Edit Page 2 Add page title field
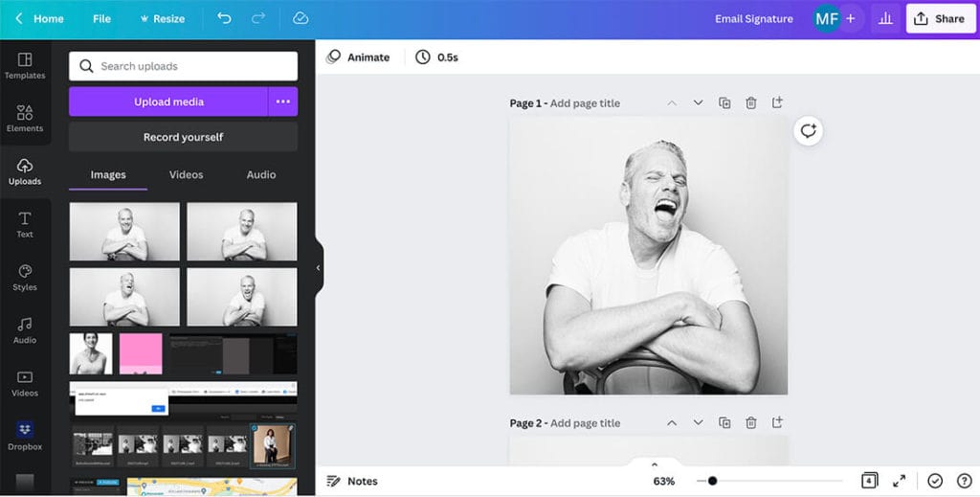 tap(585, 423)
